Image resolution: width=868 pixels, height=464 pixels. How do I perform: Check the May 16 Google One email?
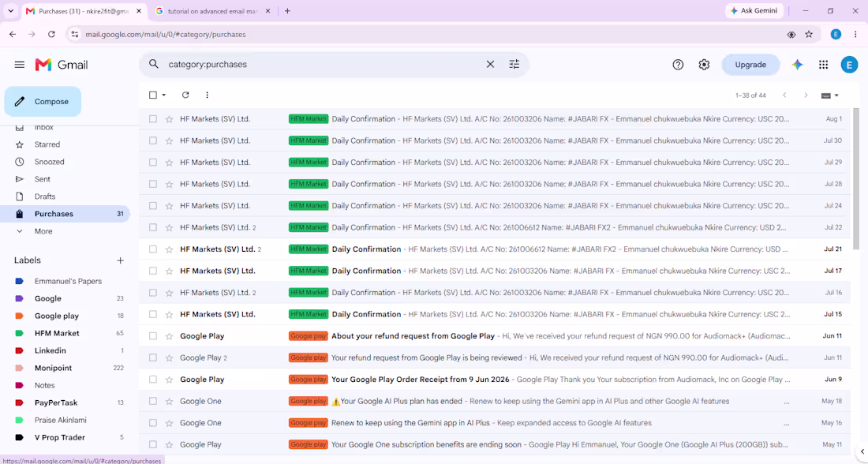point(153,423)
